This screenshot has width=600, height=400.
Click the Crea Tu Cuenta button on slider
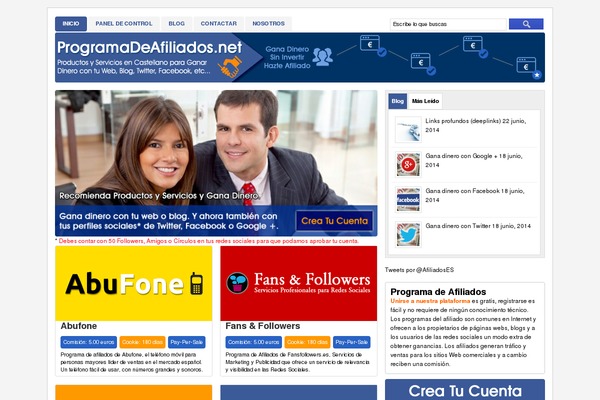pyautogui.click(x=334, y=221)
